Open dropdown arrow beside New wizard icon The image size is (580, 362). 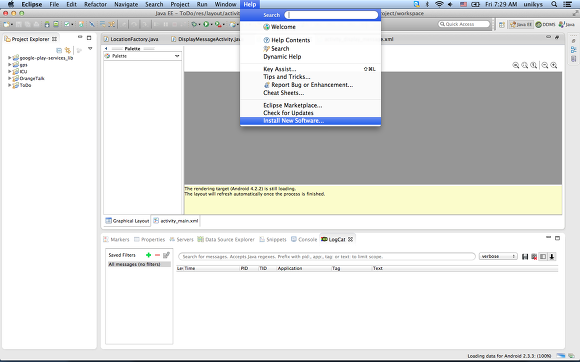pyautogui.click(x=12, y=25)
